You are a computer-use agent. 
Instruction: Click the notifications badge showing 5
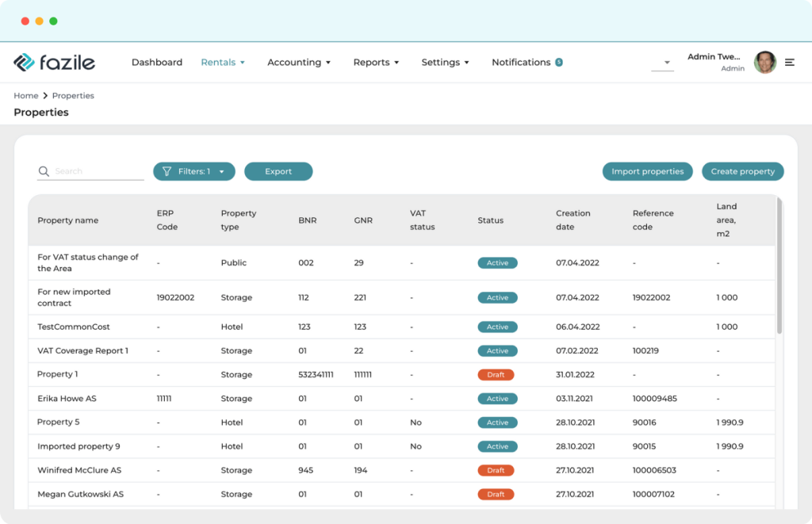(x=560, y=62)
